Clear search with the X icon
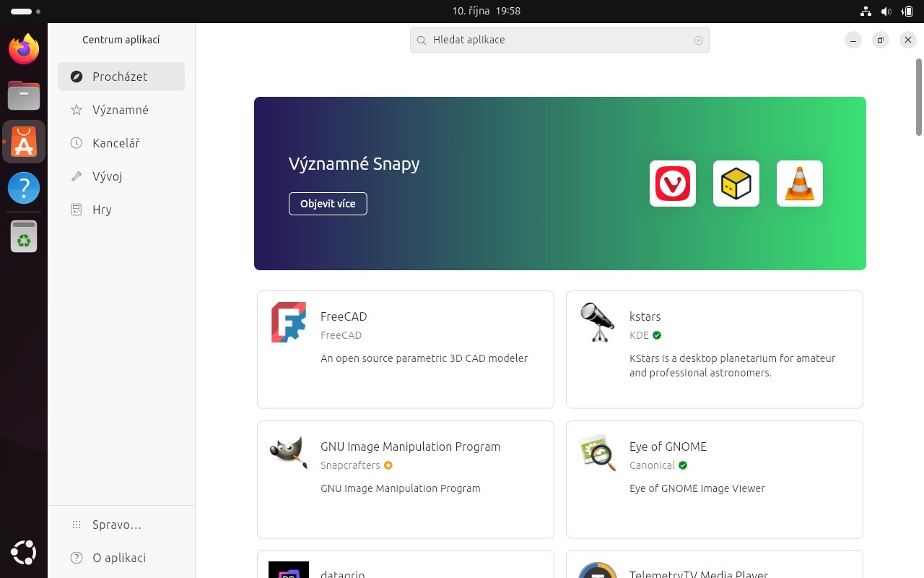 coord(699,40)
